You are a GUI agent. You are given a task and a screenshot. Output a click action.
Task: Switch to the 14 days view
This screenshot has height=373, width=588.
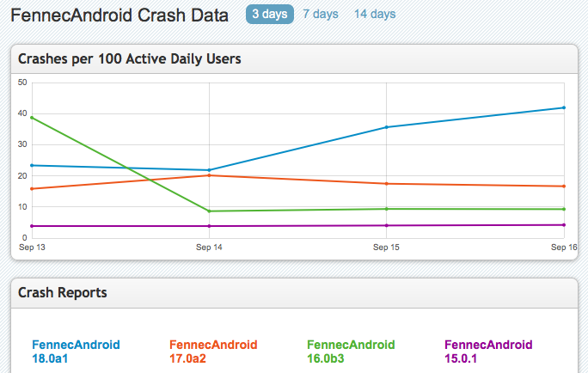(x=374, y=15)
